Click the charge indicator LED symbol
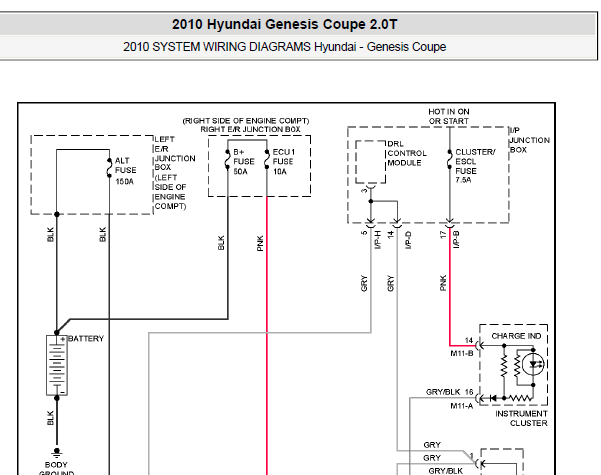Viewport: 601px width, 475px height. pos(533,364)
